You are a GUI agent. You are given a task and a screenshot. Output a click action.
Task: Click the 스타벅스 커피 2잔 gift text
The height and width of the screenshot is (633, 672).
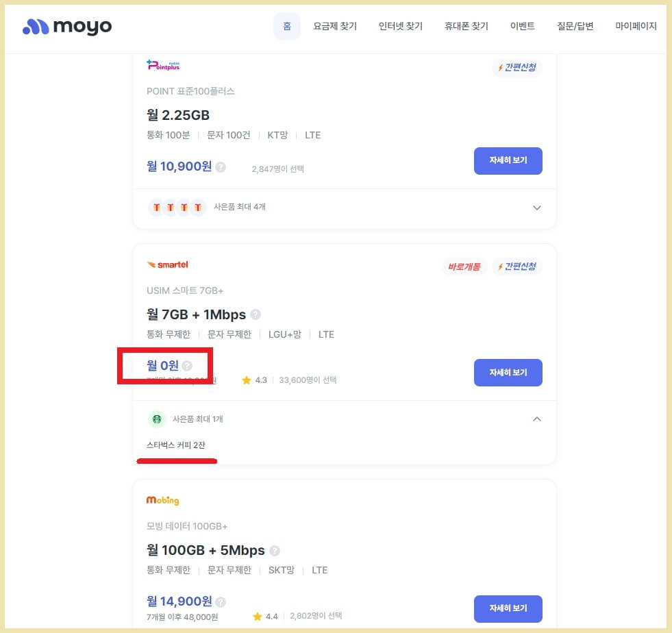(177, 445)
